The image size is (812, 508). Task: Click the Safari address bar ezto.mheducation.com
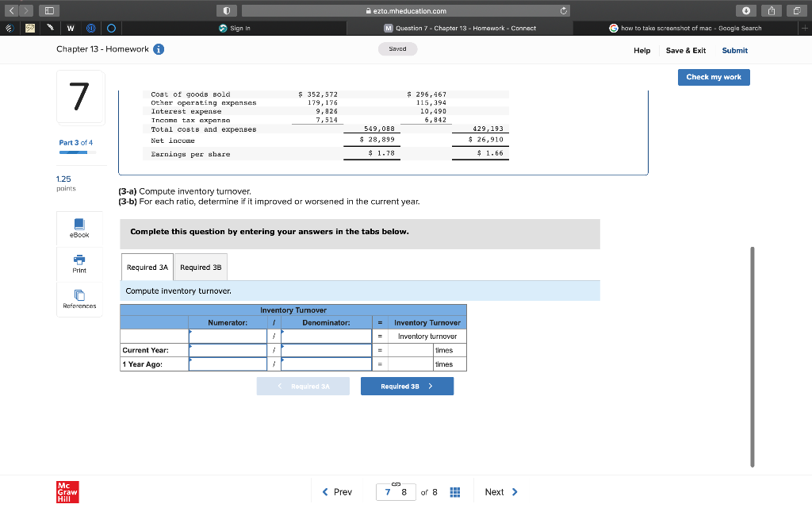click(405, 10)
